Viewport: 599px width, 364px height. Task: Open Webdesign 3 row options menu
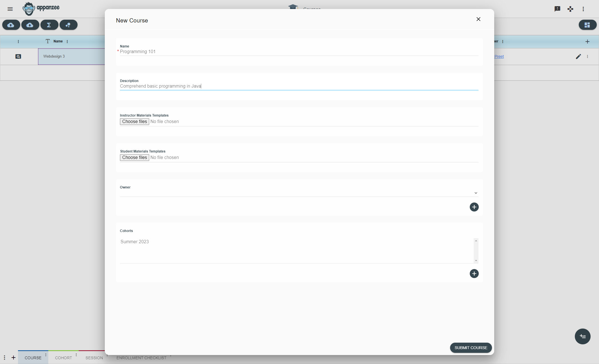(x=587, y=56)
